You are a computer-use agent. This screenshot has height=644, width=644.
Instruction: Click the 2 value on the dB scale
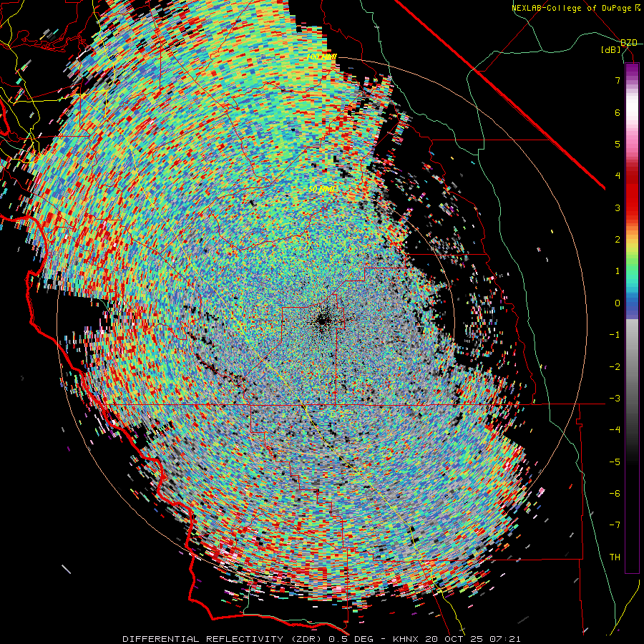pos(618,240)
